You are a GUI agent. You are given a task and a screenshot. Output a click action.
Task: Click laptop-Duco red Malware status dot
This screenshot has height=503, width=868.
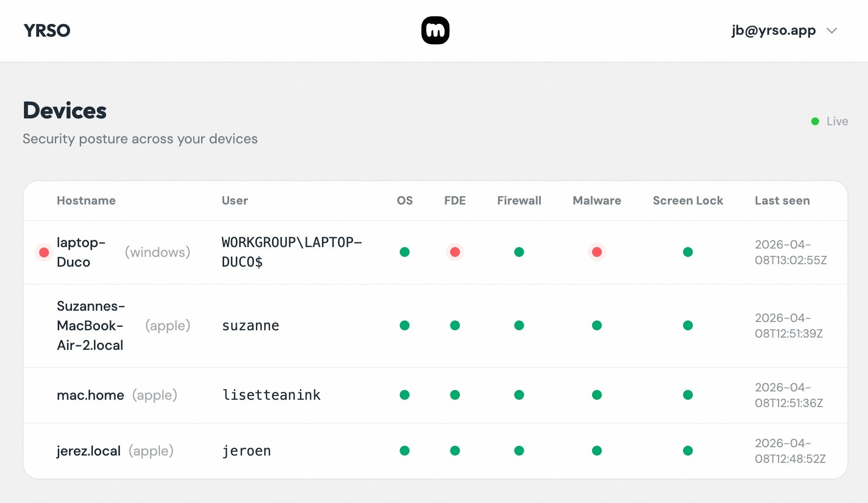[597, 252]
